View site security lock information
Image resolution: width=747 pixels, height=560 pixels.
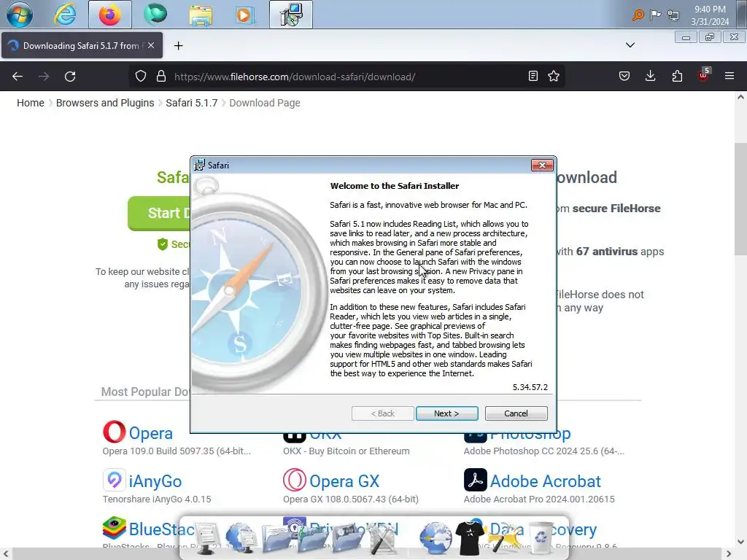(x=161, y=76)
